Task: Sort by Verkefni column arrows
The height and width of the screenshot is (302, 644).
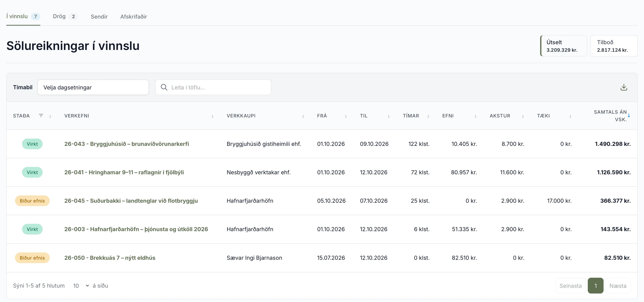Action: (212, 116)
